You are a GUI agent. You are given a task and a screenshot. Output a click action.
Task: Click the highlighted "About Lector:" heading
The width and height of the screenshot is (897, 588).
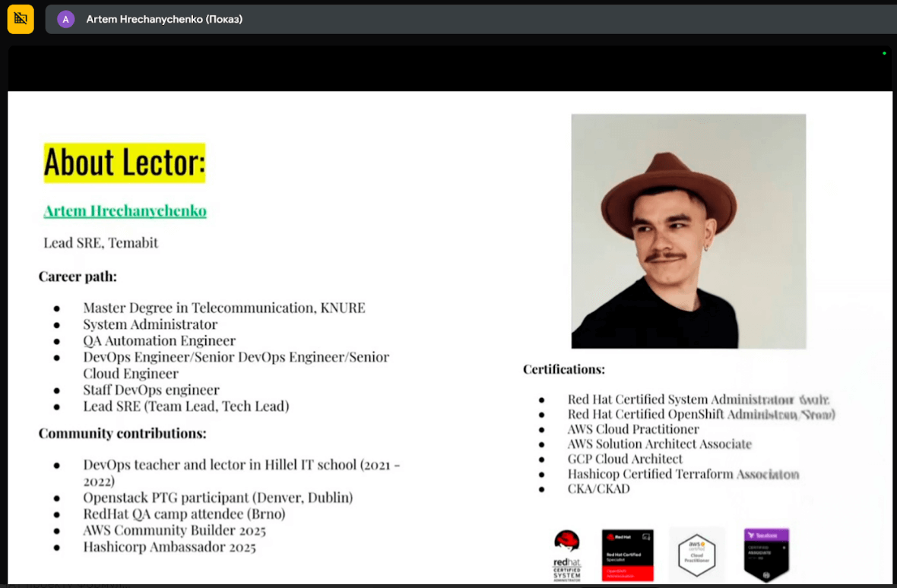pos(125,163)
